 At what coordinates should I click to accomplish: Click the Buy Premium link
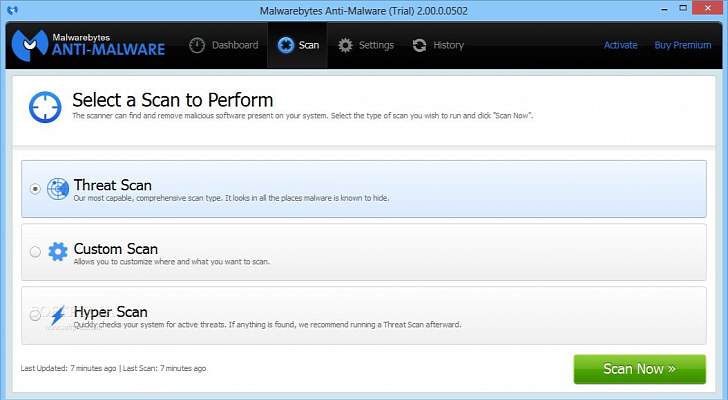point(682,45)
